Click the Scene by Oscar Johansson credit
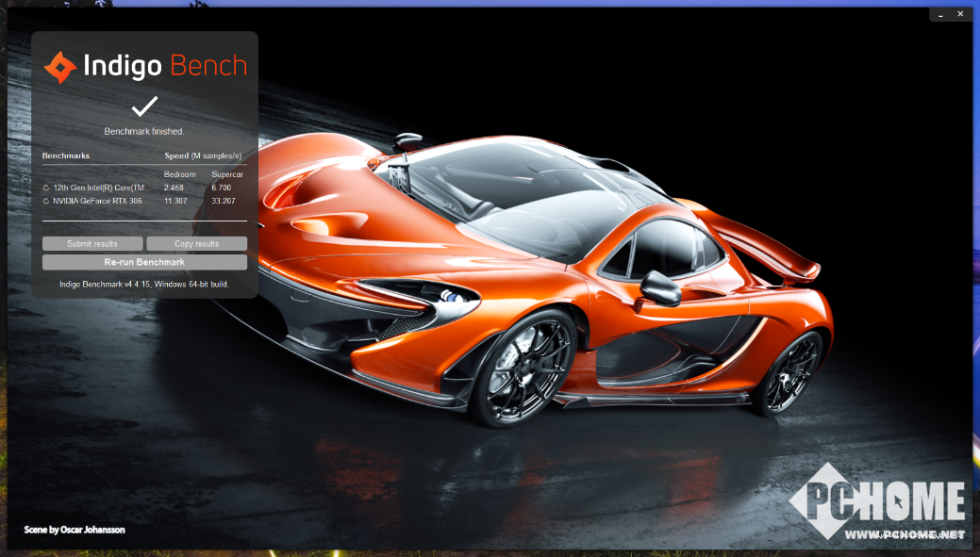Image resolution: width=980 pixels, height=557 pixels. coord(75,530)
